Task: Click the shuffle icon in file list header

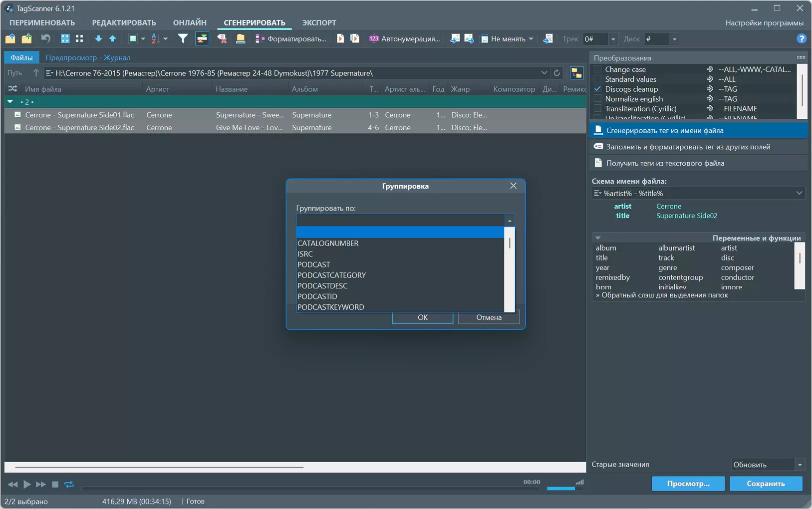Action: (x=13, y=89)
